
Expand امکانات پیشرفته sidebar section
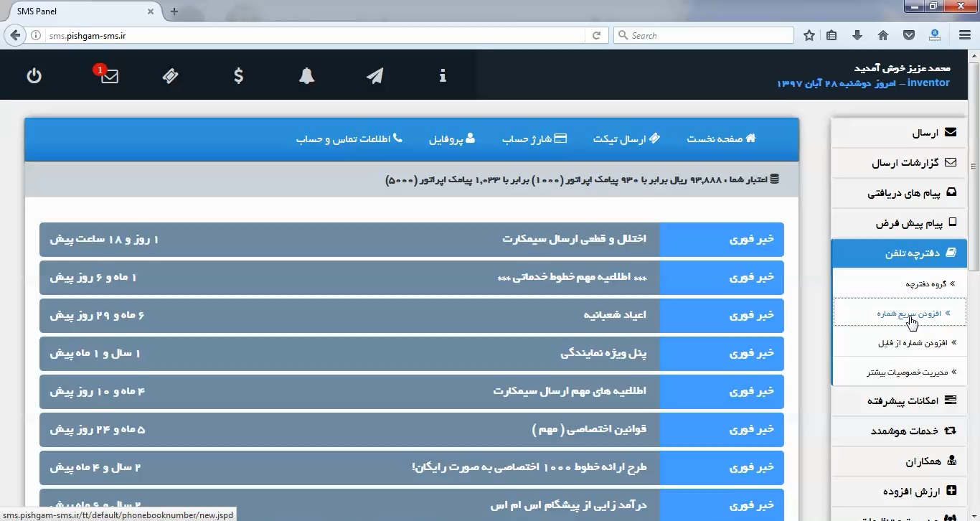[899, 400]
